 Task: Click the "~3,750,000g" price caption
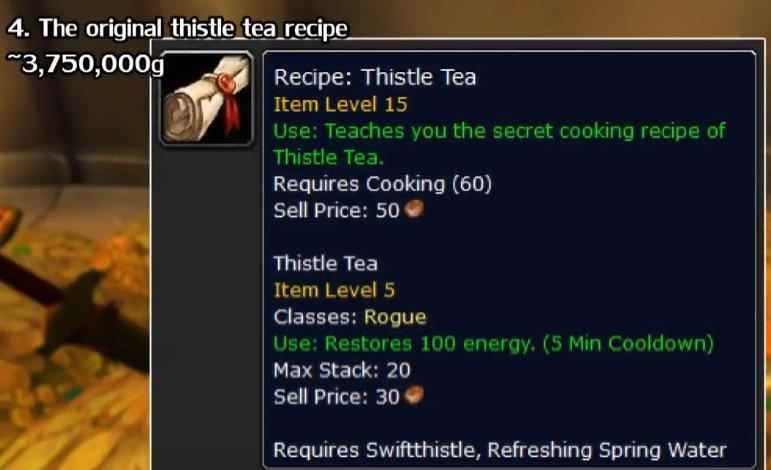[x=85, y=64]
